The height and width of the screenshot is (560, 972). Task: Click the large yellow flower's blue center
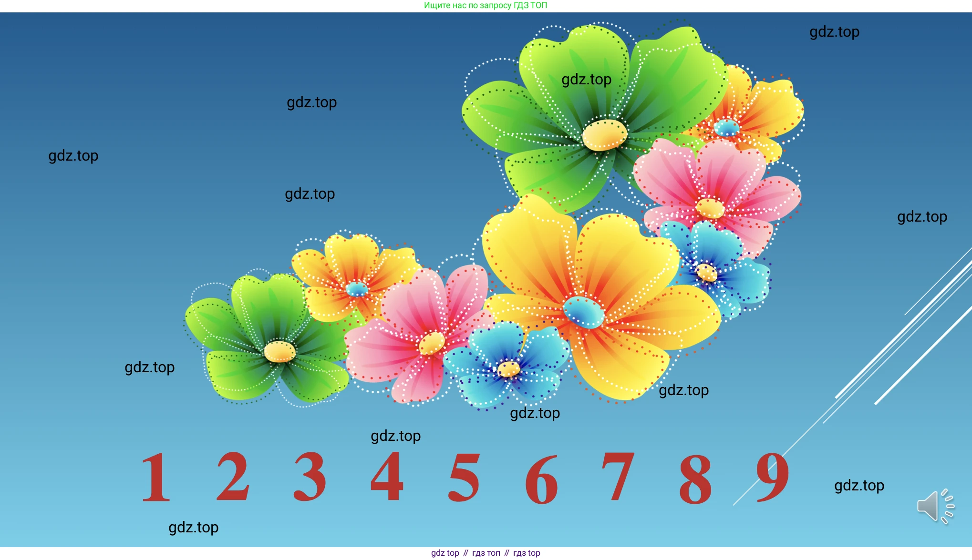point(583,312)
